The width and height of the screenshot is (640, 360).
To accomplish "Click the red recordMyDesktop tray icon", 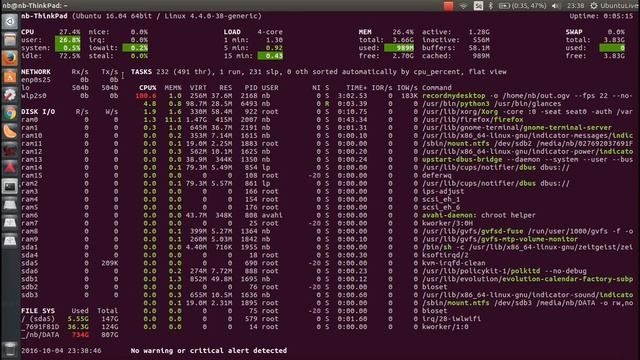I will click(448, 6).
